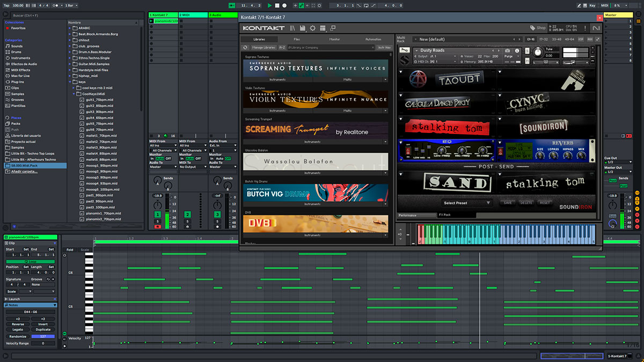
Task: Open Dusty Roads edit mode with wrench icon
Action: tap(405, 51)
